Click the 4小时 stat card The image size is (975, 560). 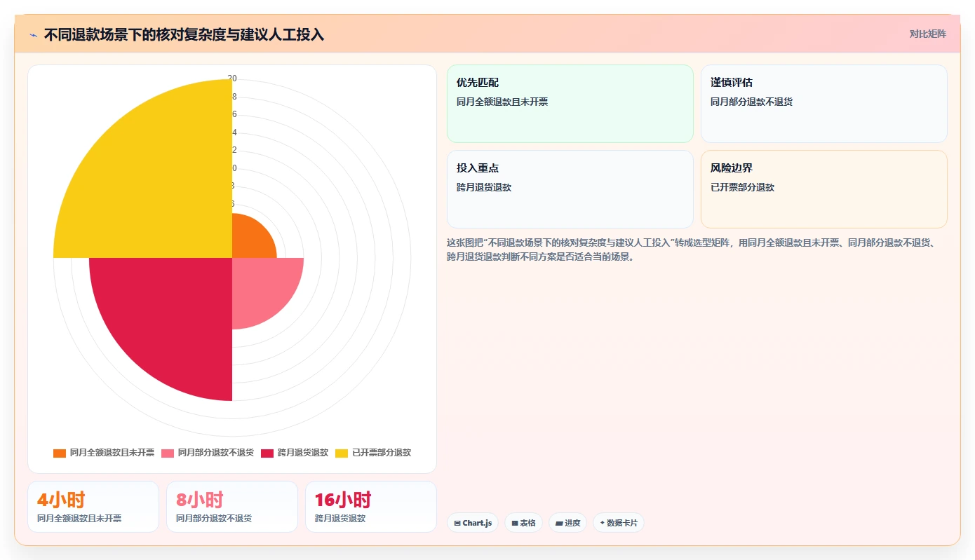(93, 507)
